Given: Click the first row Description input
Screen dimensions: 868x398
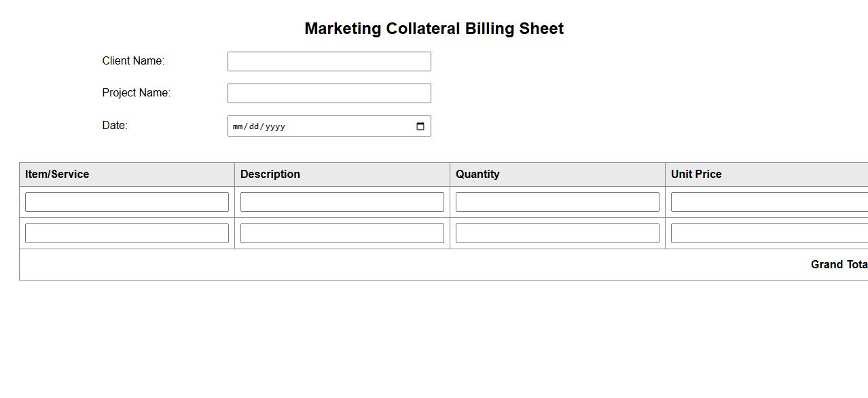Looking at the screenshot, I should 342,202.
